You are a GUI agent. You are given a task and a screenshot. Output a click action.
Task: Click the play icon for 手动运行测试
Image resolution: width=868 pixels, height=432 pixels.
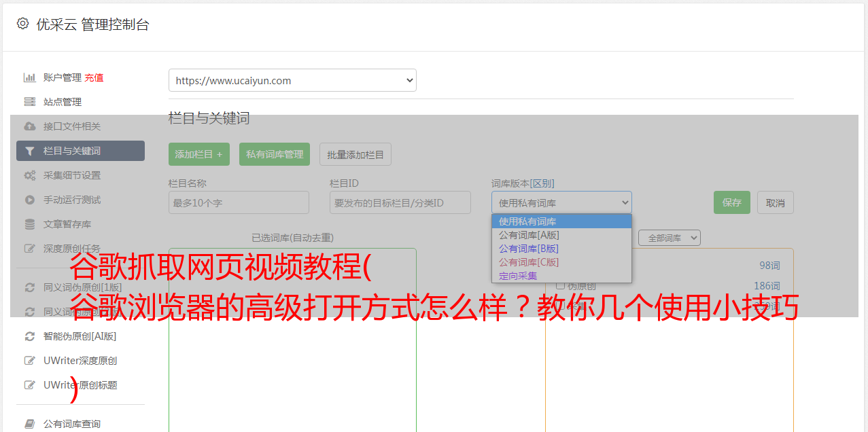tap(29, 200)
